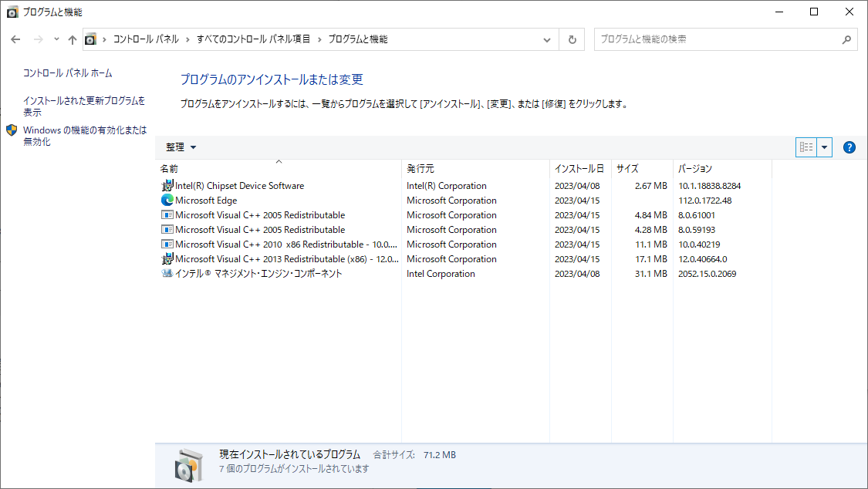Click the control panel icon in address bar
The image size is (868, 489).
[90, 39]
